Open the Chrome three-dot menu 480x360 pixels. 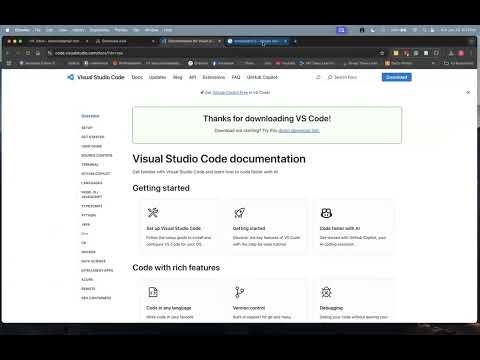click(471, 53)
